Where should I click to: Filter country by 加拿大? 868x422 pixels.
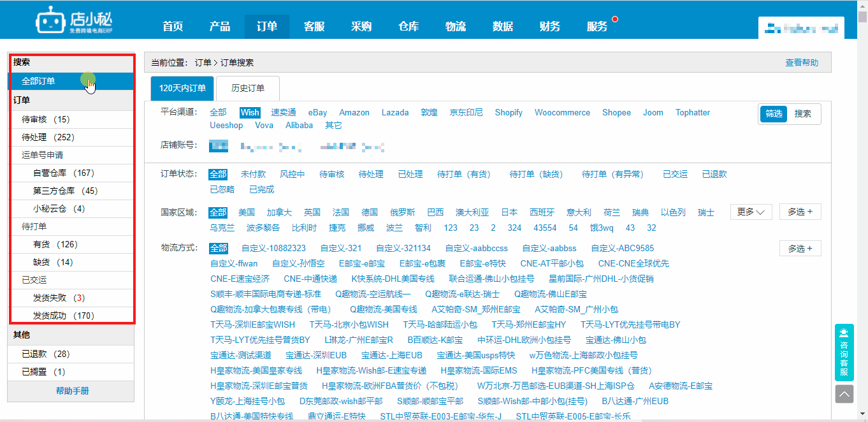tap(279, 212)
